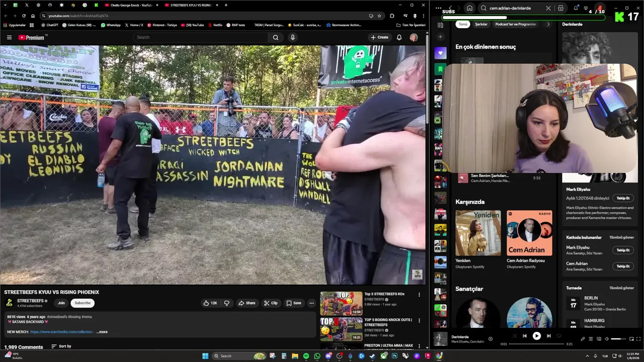Expand video description with ...more
The height and width of the screenshot is (362, 644).
click(x=102, y=332)
